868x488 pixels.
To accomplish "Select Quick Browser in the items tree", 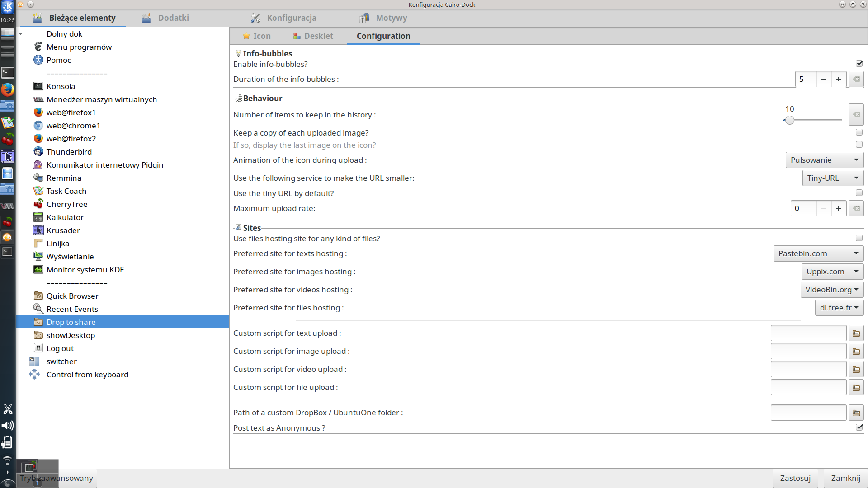I will coord(72,296).
